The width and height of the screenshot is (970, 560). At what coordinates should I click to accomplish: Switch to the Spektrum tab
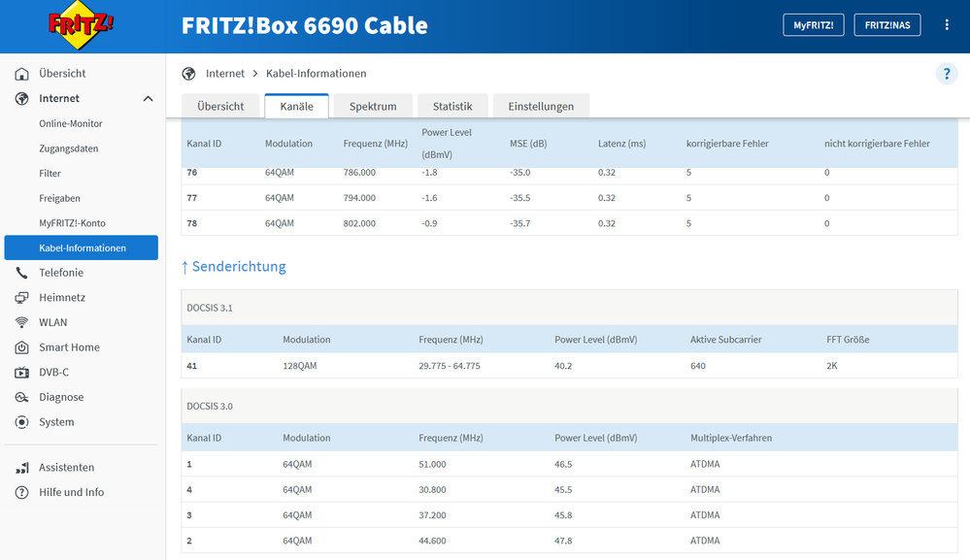[372, 105]
